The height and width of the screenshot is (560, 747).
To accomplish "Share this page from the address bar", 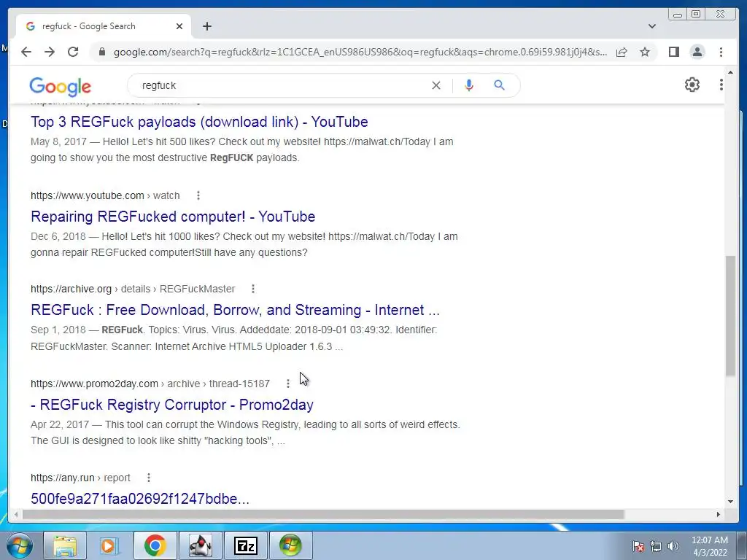I will coord(622,52).
